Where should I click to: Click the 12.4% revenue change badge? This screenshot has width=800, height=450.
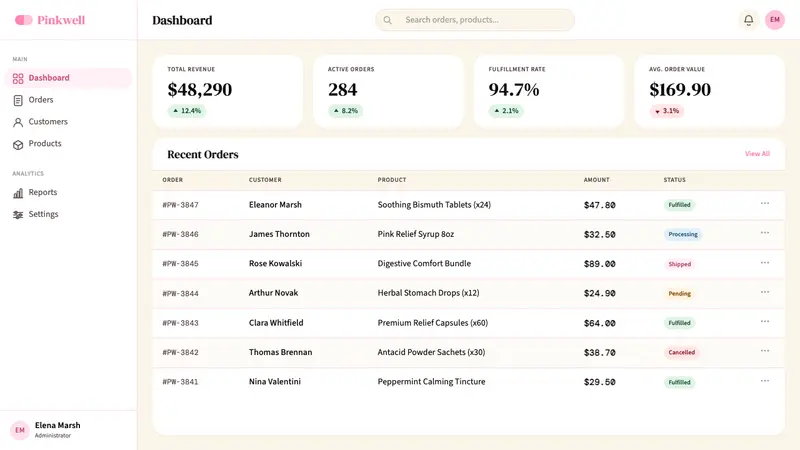pyautogui.click(x=187, y=111)
